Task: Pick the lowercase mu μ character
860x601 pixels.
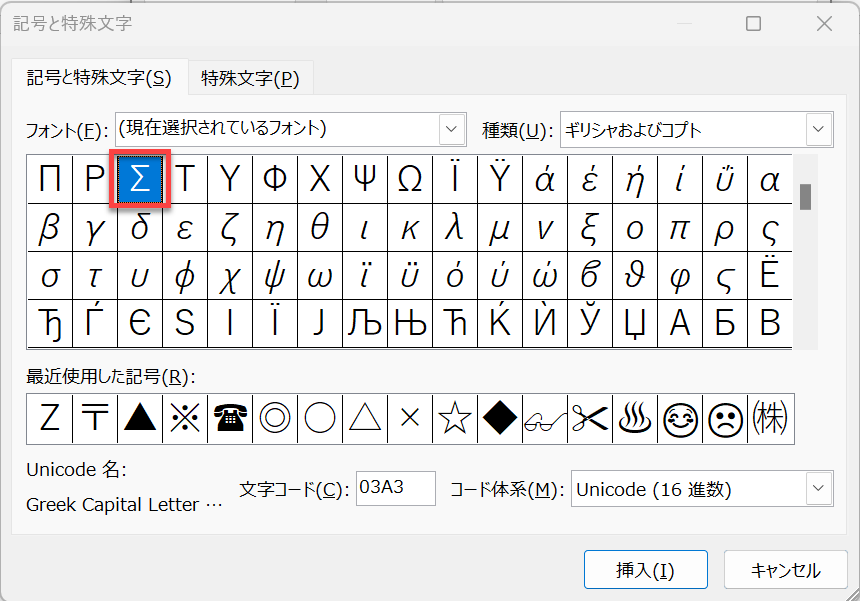Action: (x=500, y=228)
